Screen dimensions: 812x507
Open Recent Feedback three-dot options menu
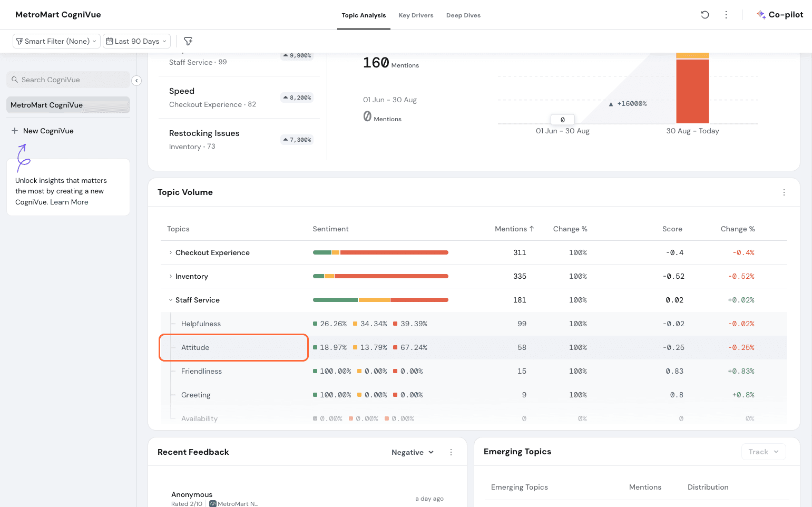pos(451,452)
